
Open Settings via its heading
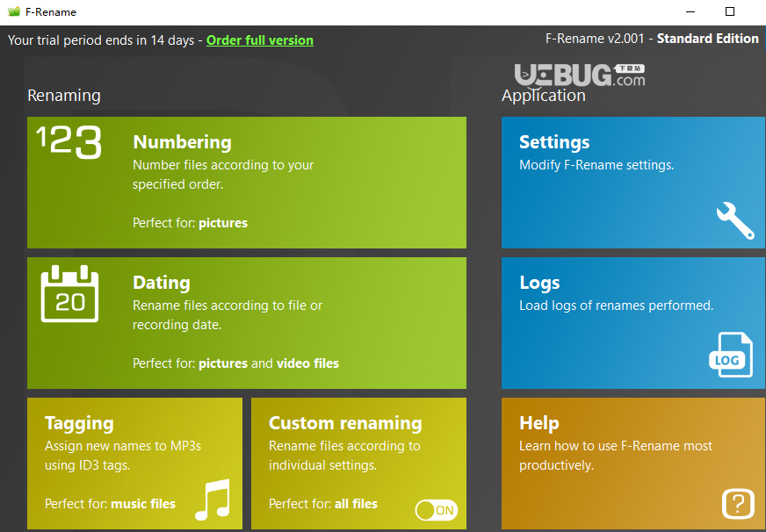click(x=554, y=142)
